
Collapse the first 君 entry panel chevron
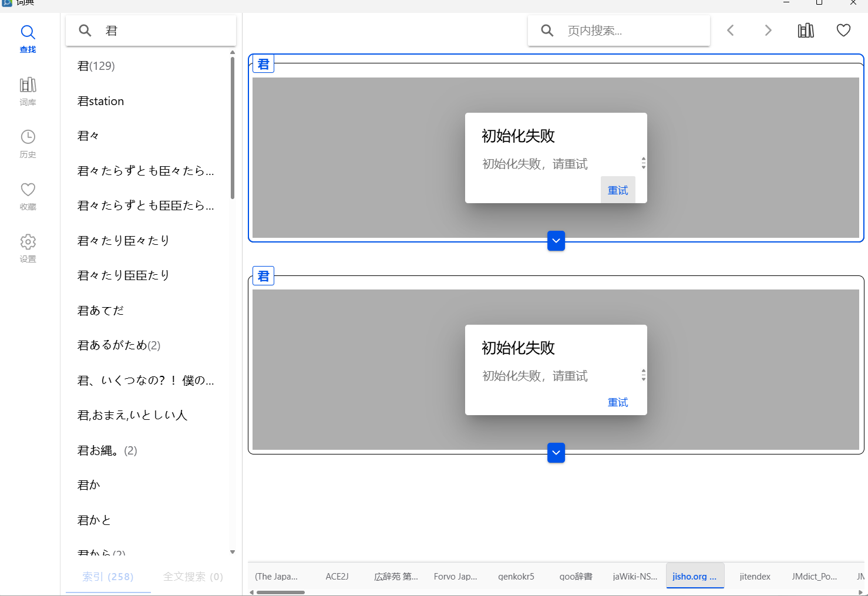[556, 241]
